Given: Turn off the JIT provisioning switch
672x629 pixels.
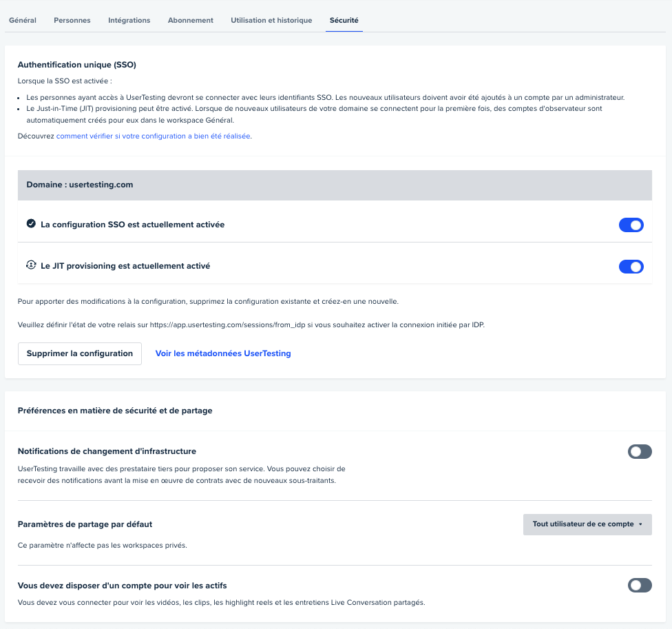Looking at the screenshot, I should pyautogui.click(x=631, y=267).
